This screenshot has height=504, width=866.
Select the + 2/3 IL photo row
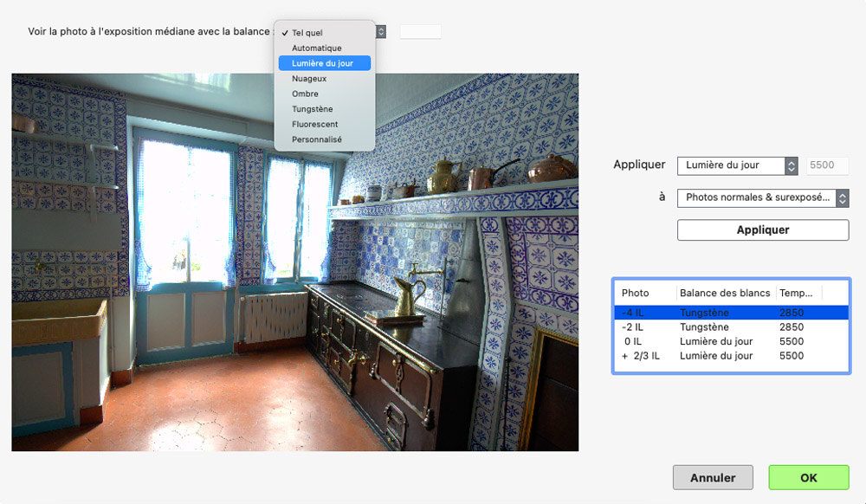click(731, 356)
